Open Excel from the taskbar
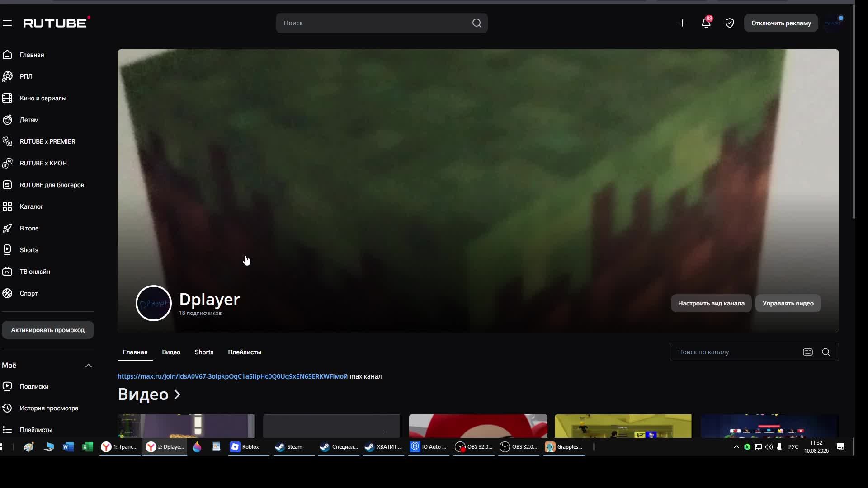 coord(88,447)
